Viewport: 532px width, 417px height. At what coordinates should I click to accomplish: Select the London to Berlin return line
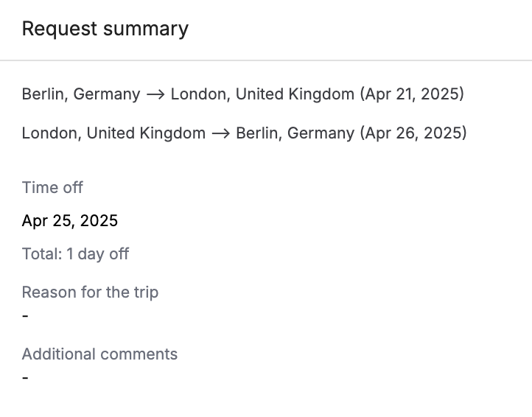[245, 133]
